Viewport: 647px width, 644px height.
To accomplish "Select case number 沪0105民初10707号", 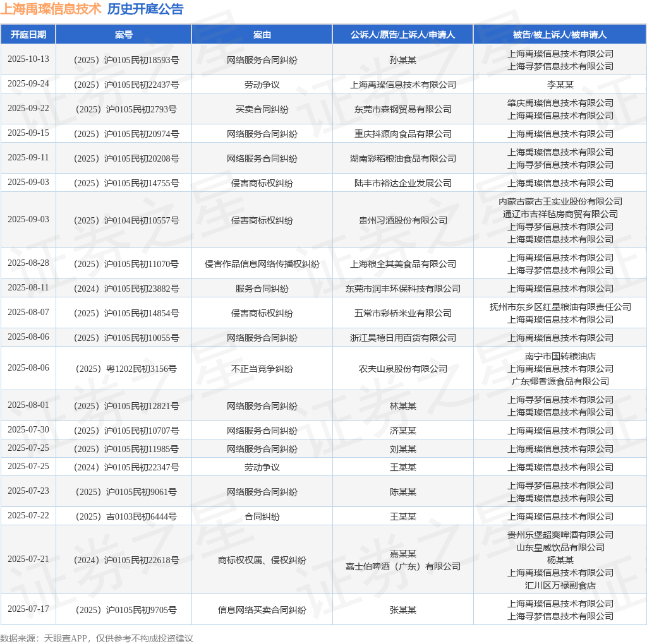I will [x=126, y=431].
